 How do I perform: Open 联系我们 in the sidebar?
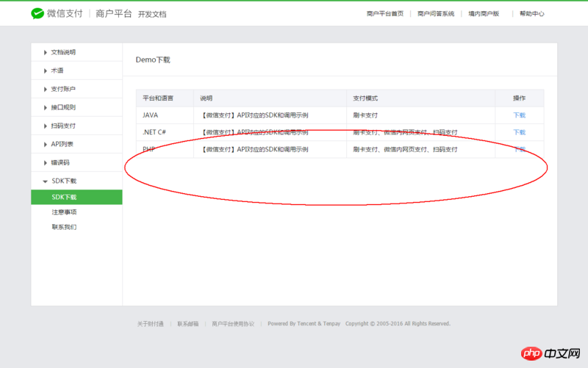[x=64, y=227]
